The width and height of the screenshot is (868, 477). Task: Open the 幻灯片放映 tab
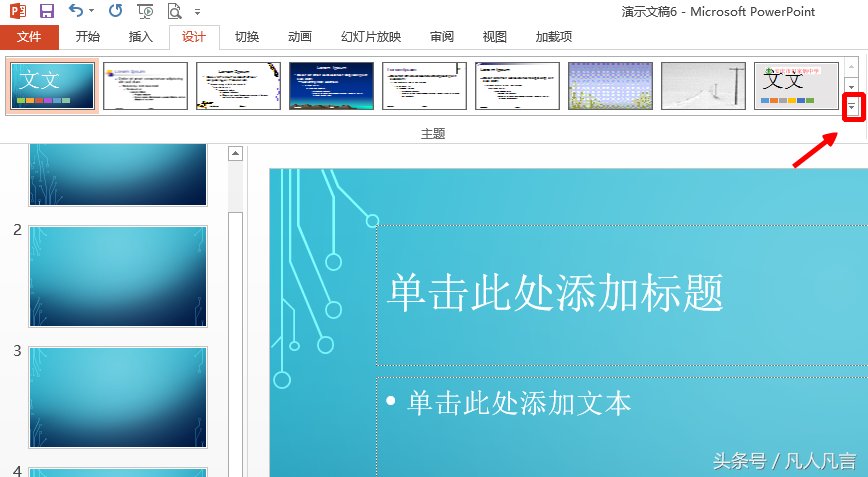(371, 37)
